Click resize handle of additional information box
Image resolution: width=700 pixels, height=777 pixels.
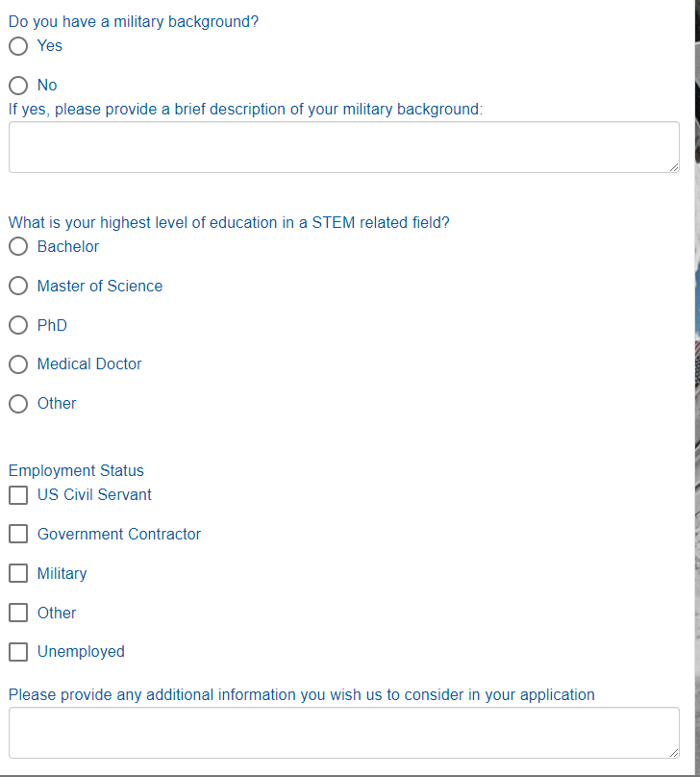[673, 752]
